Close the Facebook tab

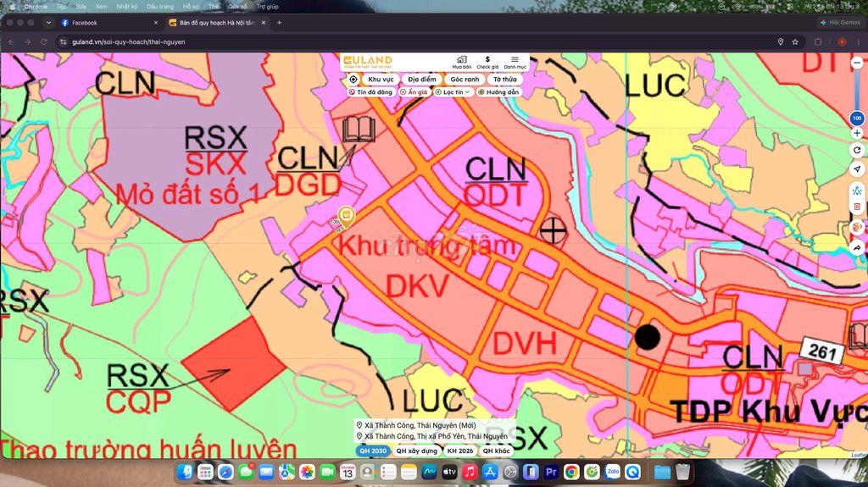click(x=156, y=23)
